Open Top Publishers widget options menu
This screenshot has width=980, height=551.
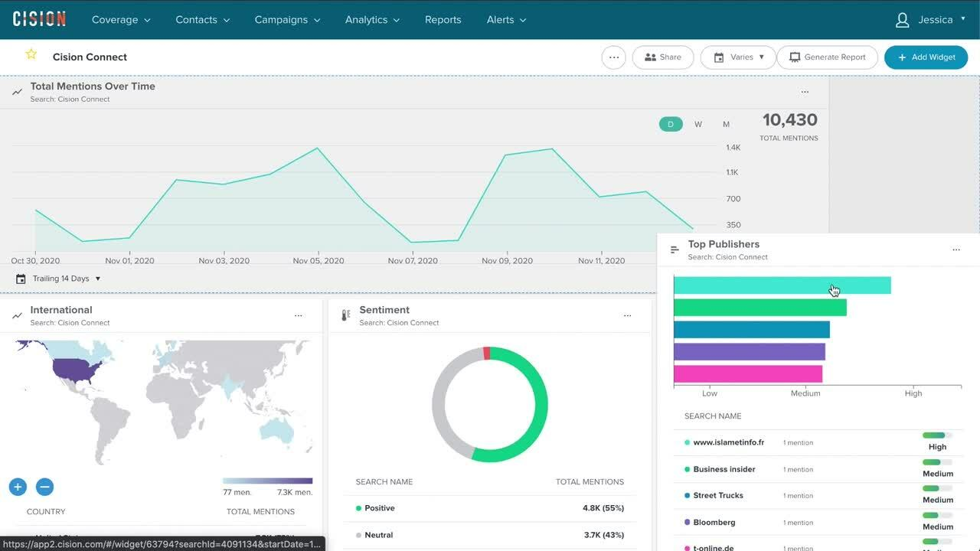(956, 250)
